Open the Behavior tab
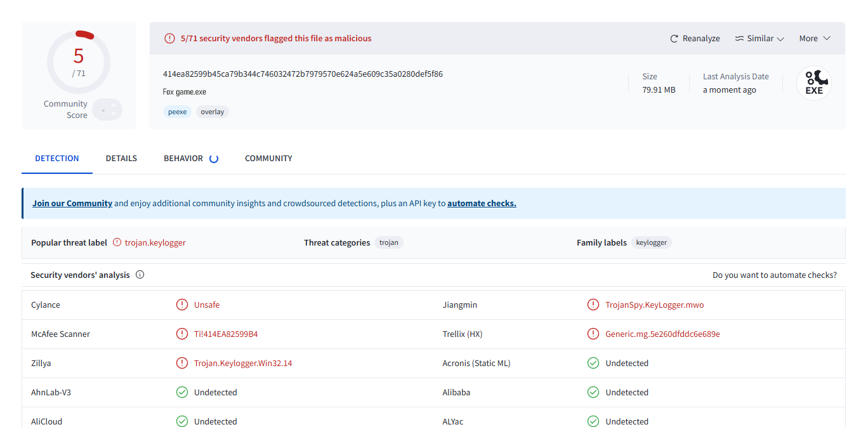The image size is (868, 427). coord(183,158)
